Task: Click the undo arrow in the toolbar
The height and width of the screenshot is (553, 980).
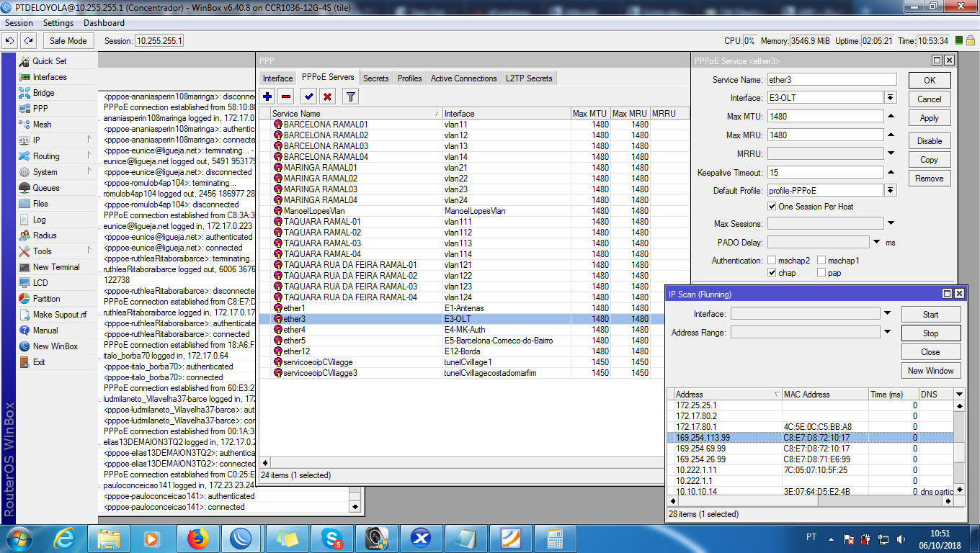Action: [x=10, y=41]
